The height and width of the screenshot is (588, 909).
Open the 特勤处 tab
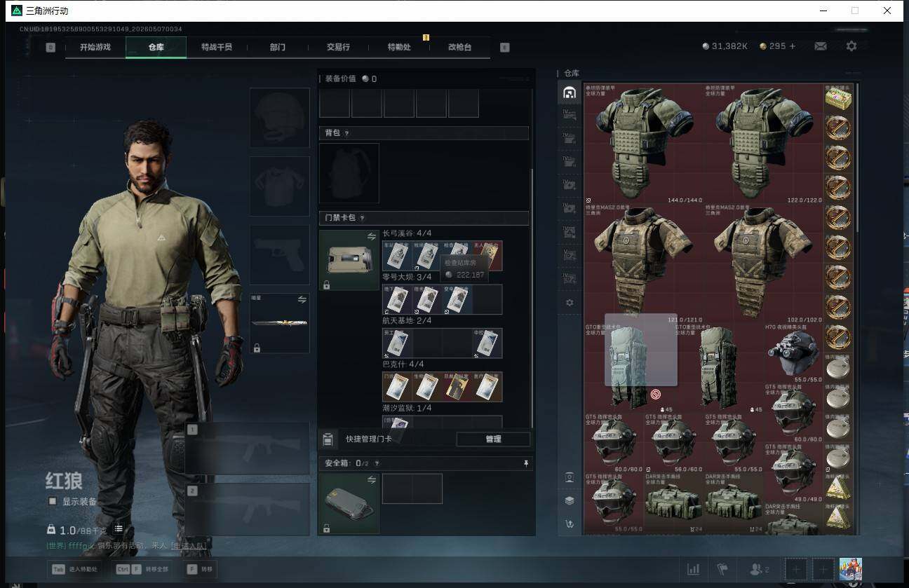pyautogui.click(x=399, y=47)
